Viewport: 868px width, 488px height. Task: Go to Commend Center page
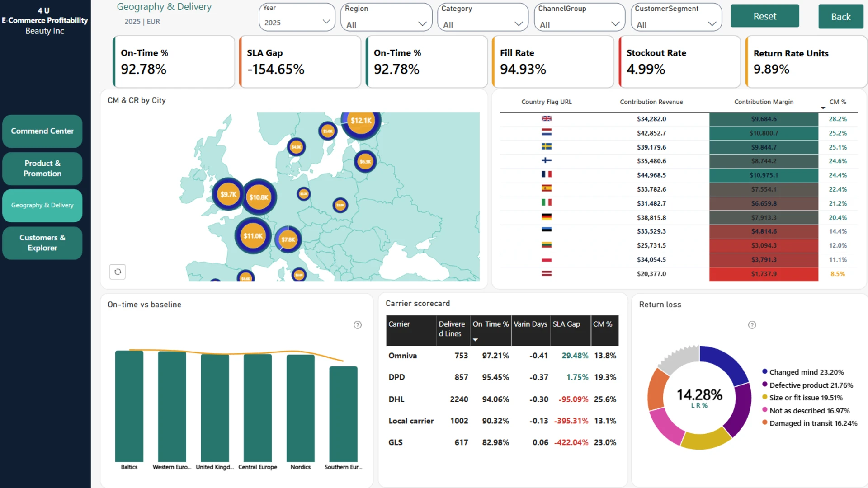point(42,131)
